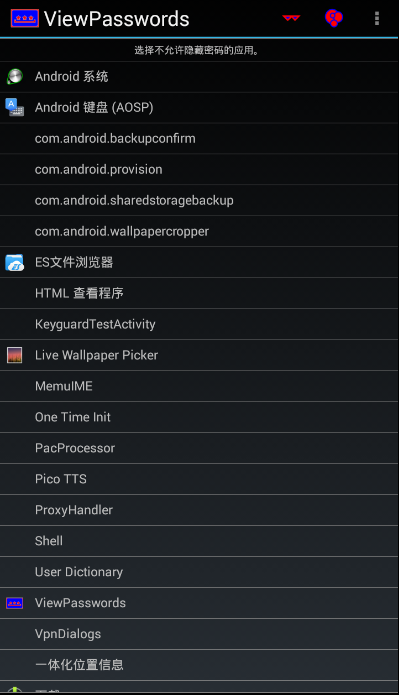Click the red heart-shaped icon in action bar

(334, 18)
